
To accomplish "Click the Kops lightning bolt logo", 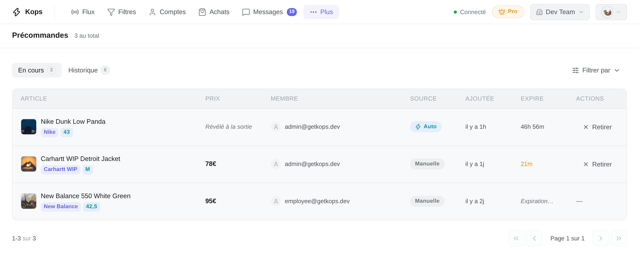I will point(17,12).
